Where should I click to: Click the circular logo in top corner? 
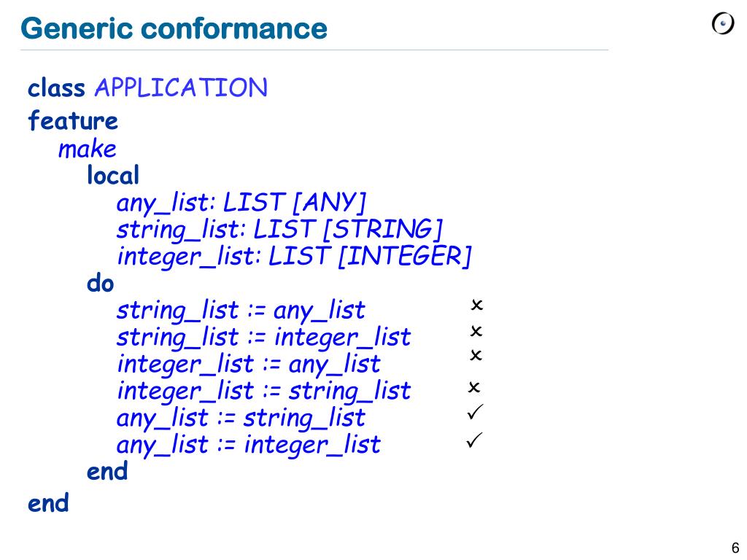tap(723, 23)
